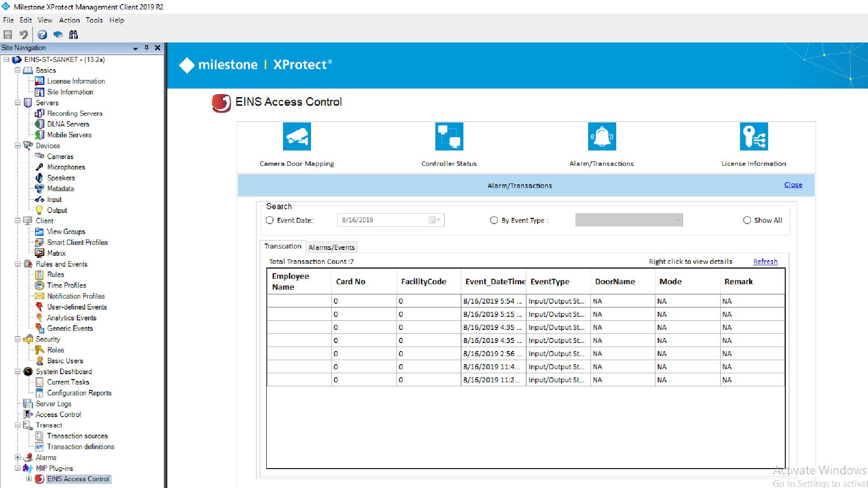Collapse the Security tree node
Screen dimensions: 868x488
click(x=18, y=339)
